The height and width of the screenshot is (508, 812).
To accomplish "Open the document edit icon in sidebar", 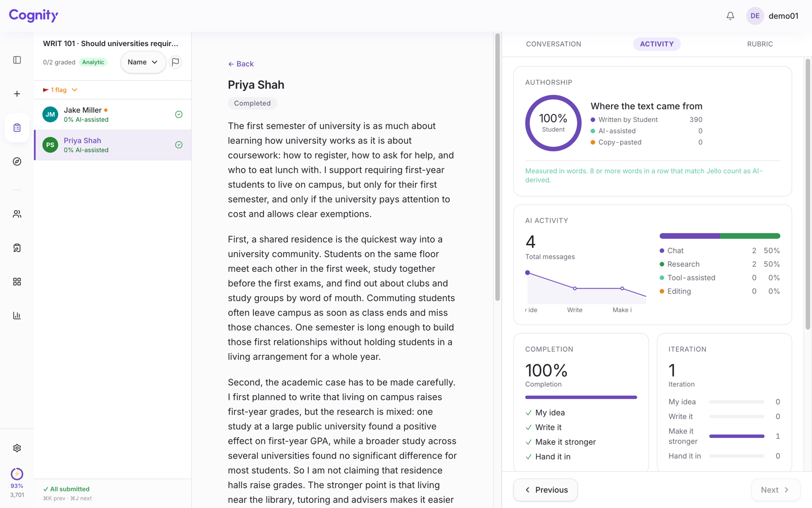I will tap(17, 248).
